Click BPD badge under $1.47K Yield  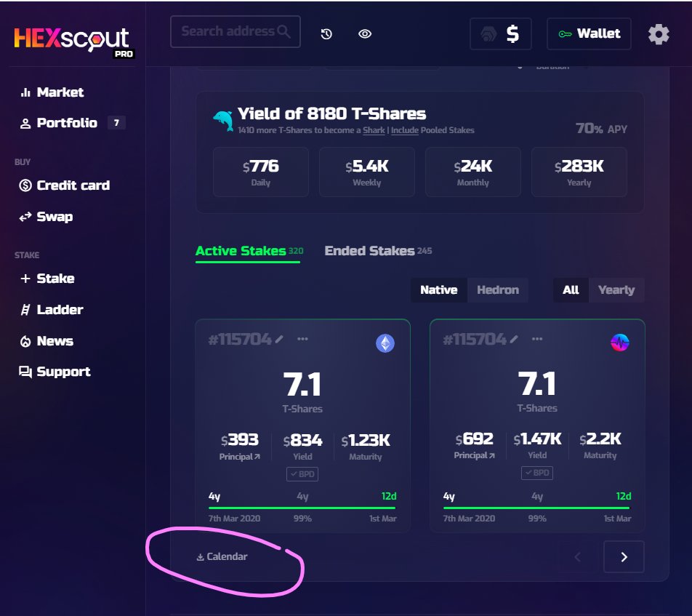tap(537, 473)
